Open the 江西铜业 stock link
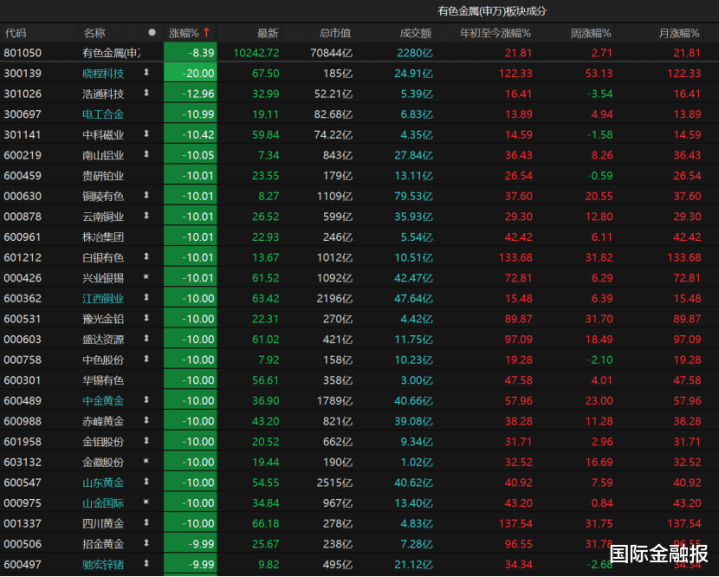719x577 pixels. pos(103,299)
